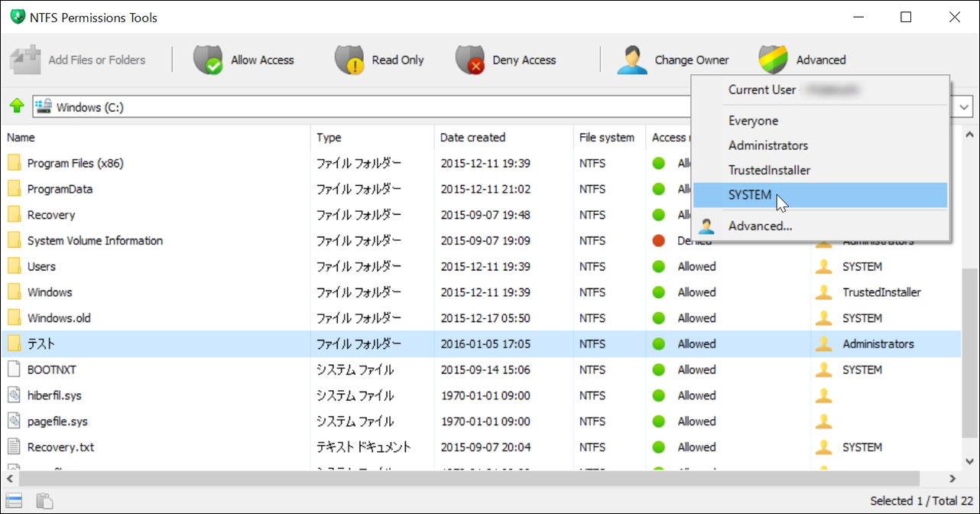Select Current User in owner menu
Viewport: 980px width, 514px height.
point(820,89)
